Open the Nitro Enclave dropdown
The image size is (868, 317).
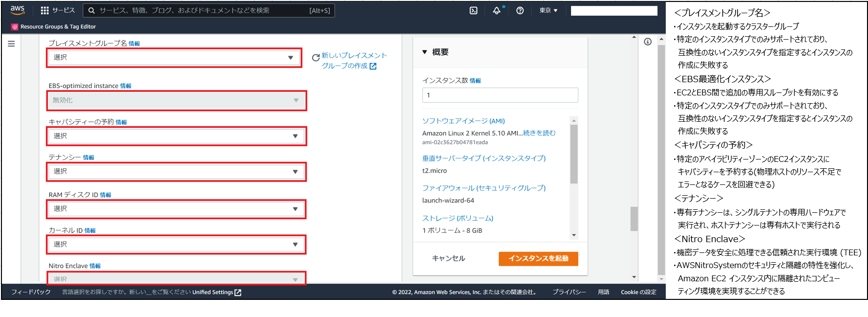(176, 279)
